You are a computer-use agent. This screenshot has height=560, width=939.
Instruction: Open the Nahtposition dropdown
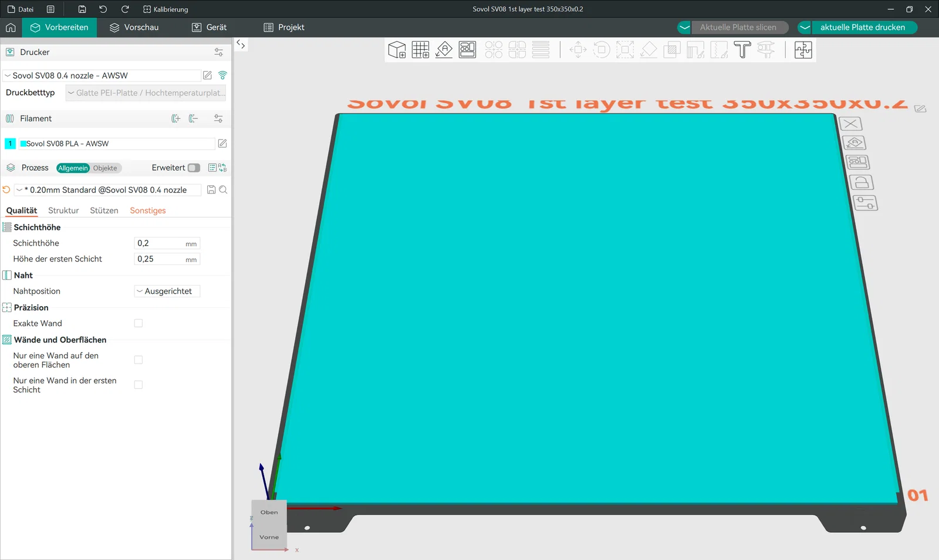(167, 291)
